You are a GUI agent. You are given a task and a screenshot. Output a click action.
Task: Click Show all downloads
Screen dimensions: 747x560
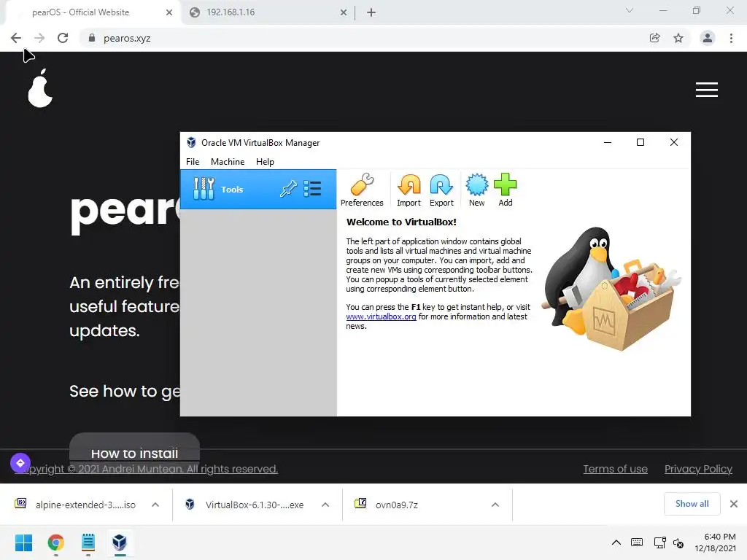[692, 504]
